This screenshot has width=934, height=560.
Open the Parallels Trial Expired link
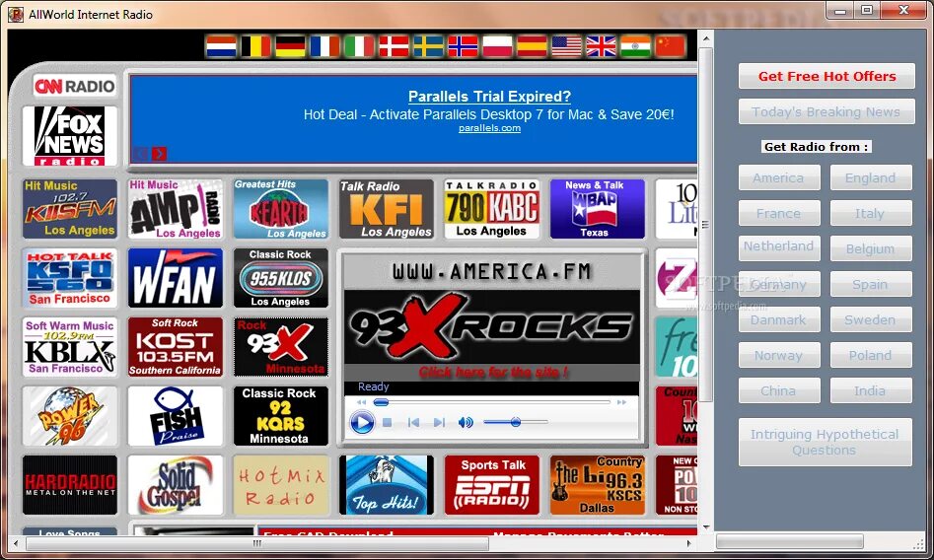coord(489,97)
